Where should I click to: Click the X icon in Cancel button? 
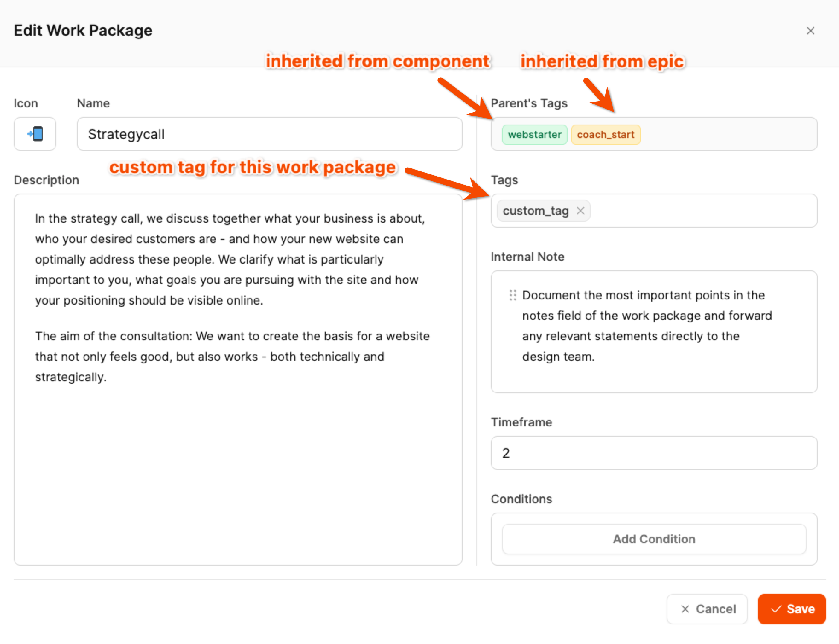tap(685, 609)
